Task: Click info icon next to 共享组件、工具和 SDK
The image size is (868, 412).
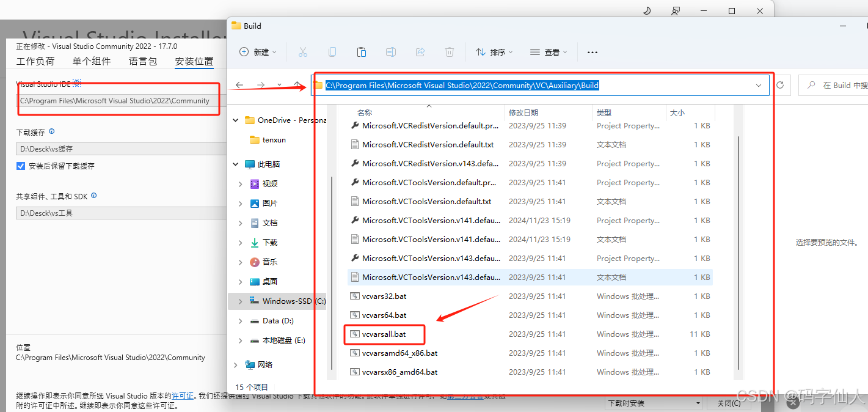Action: (x=94, y=196)
